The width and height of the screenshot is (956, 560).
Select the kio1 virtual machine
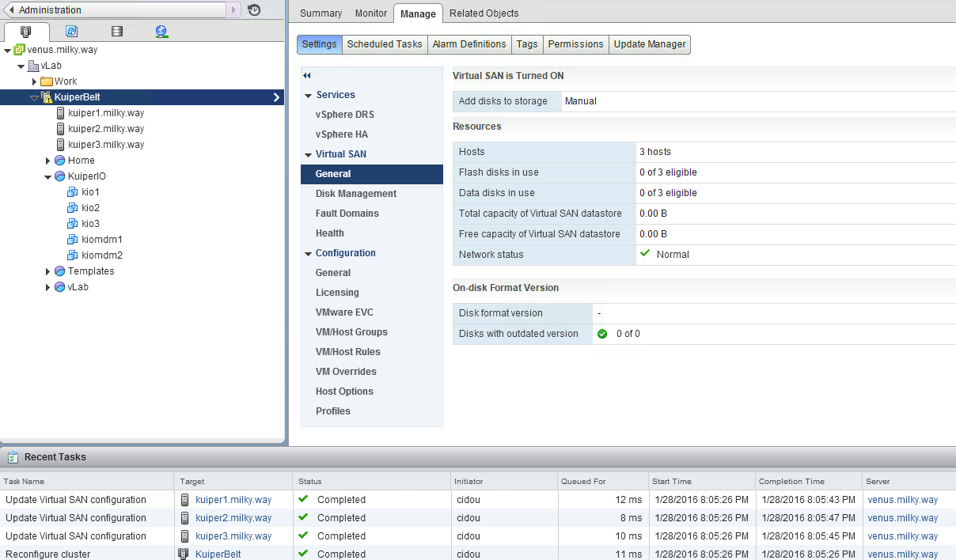point(90,192)
